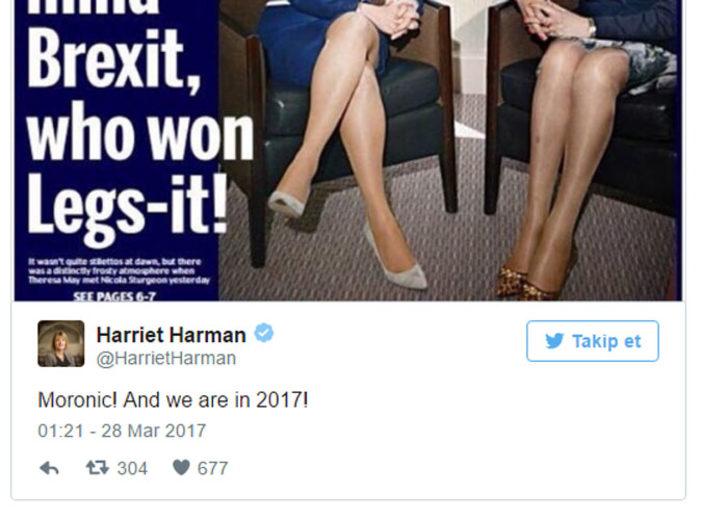This screenshot has height=520, width=728.
Task: Click the blue verified badge beside Harriet Harman
Action: (x=264, y=333)
